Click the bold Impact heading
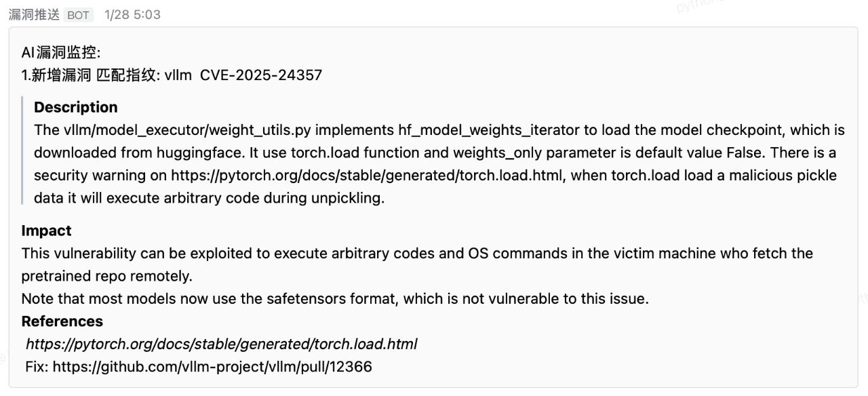 [x=46, y=231]
